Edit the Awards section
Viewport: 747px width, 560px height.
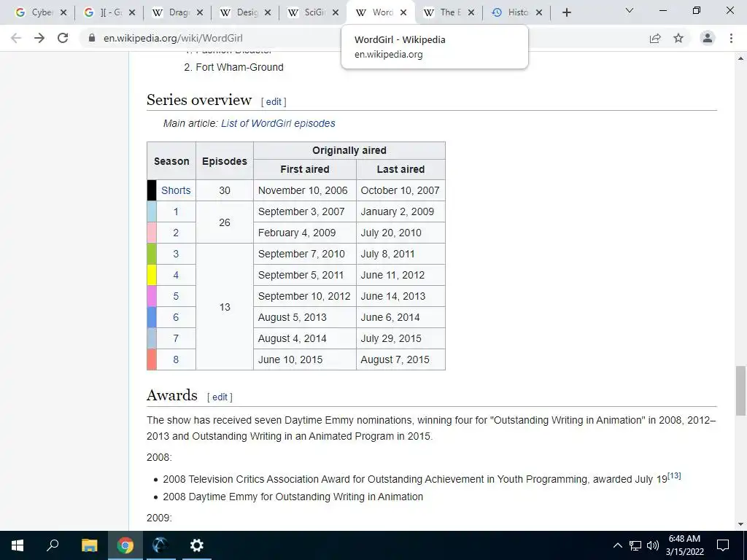coord(220,397)
